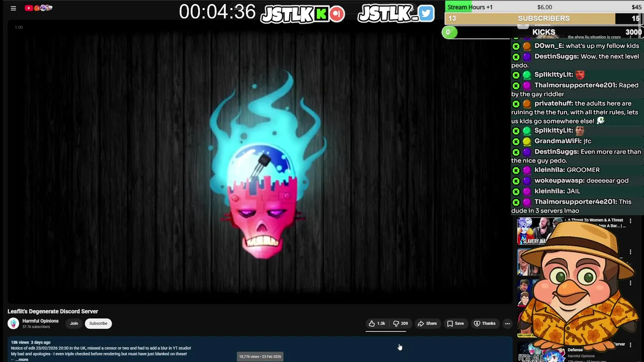Save the video to a playlist
The image size is (644, 362).
(456, 323)
